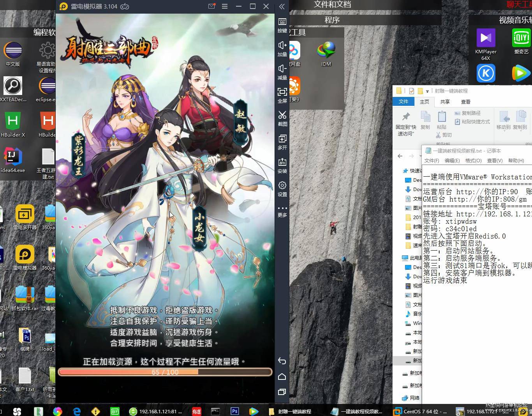Open the 雷电模拟器 desktop shortcut
The width and height of the screenshot is (532, 416).
click(x=25, y=257)
